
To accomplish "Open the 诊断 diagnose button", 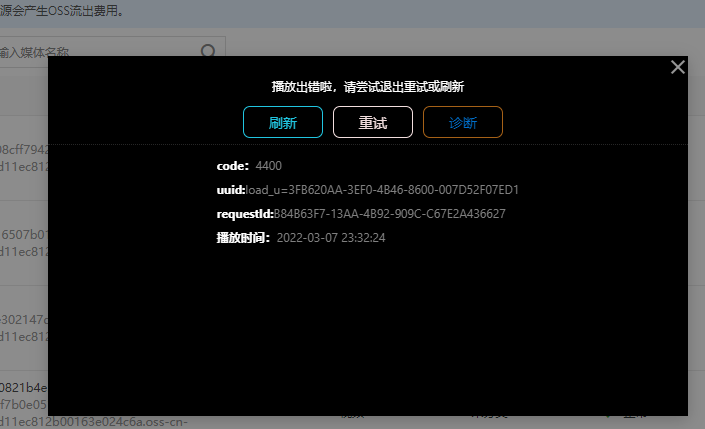I will [463, 122].
